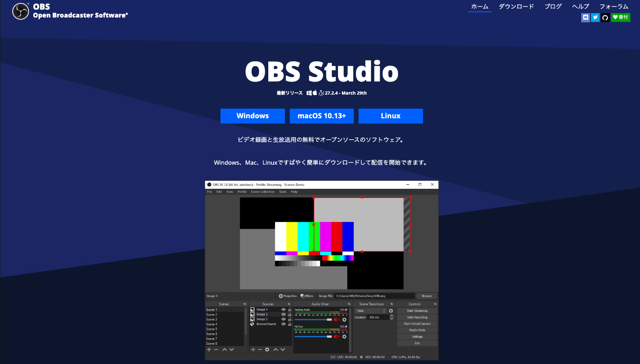Pop out the Controls dock icon
The height and width of the screenshot is (364, 640).
coord(435,304)
